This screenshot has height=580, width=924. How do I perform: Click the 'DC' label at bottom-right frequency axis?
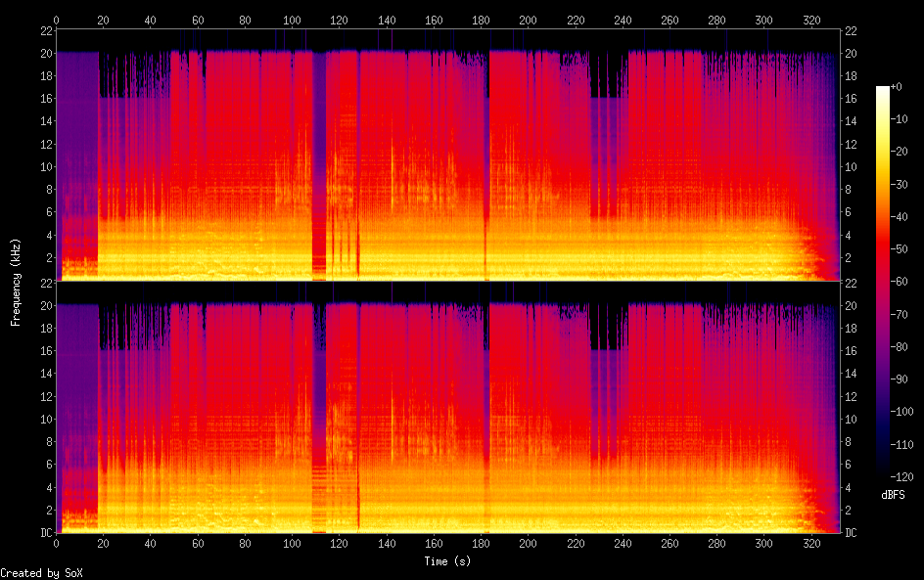(851, 532)
